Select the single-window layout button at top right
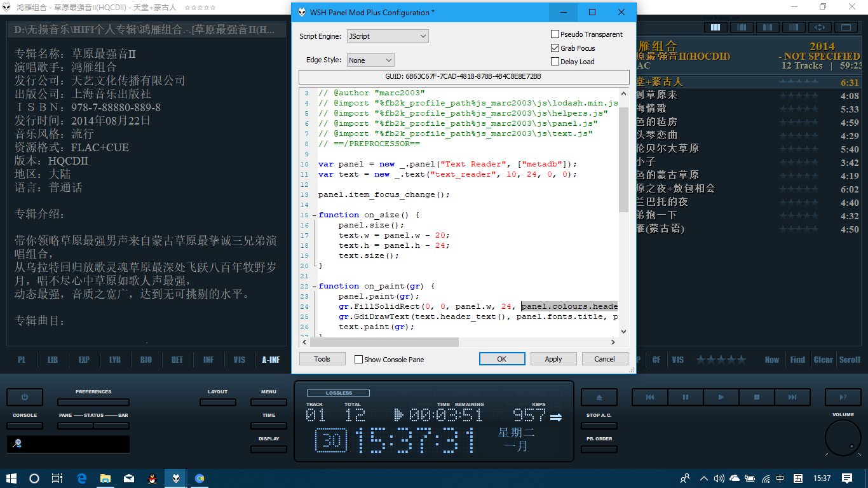Viewport: 868px width, 488px height. coord(846,27)
